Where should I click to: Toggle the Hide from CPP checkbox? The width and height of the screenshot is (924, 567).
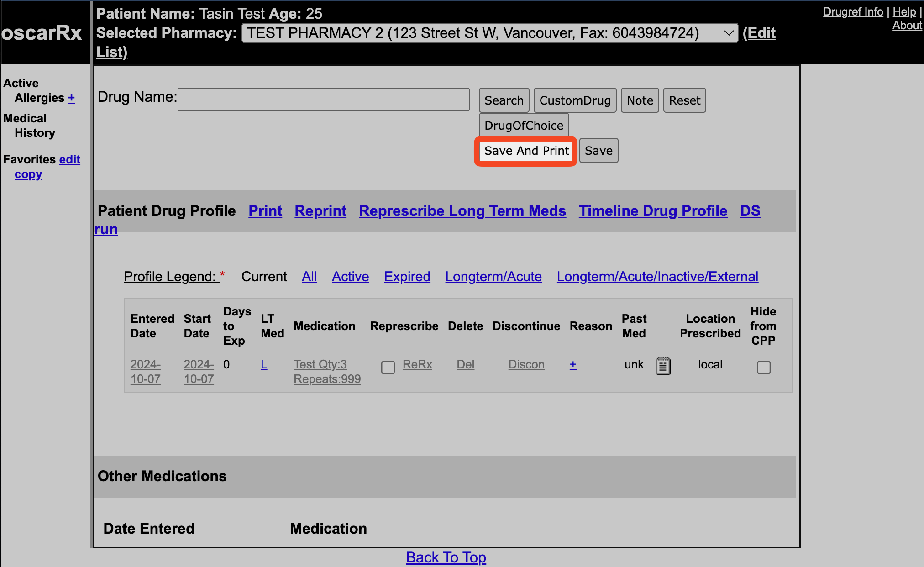click(763, 367)
